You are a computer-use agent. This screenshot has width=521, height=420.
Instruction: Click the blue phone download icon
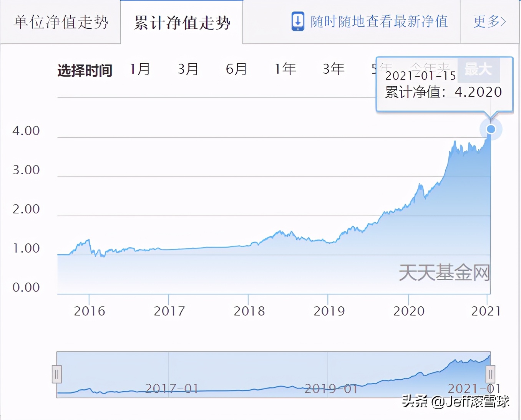298,21
